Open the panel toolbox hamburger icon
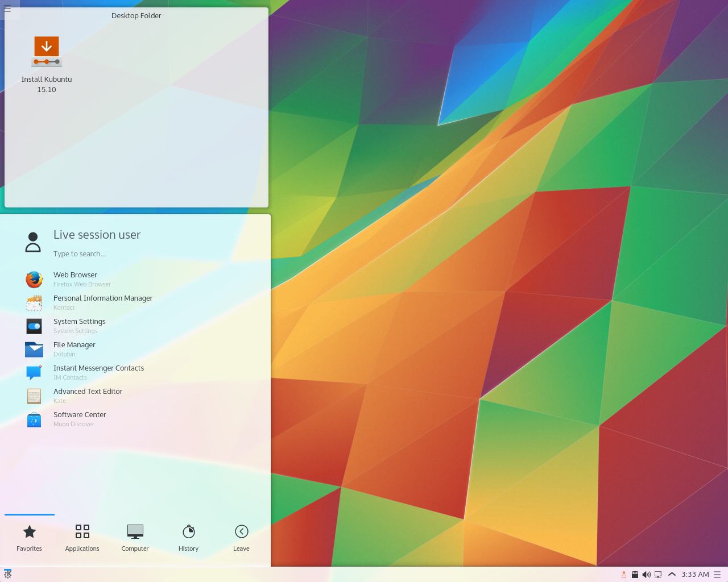 [717, 575]
